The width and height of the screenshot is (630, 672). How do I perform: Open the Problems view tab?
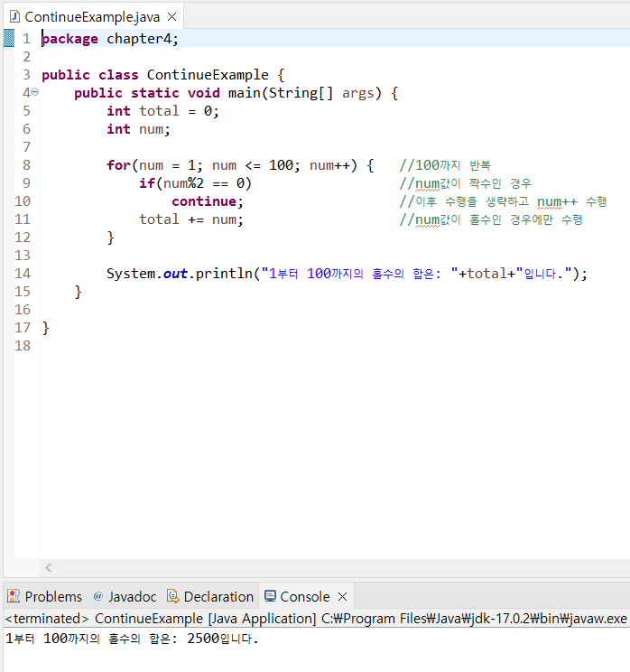click(x=44, y=596)
